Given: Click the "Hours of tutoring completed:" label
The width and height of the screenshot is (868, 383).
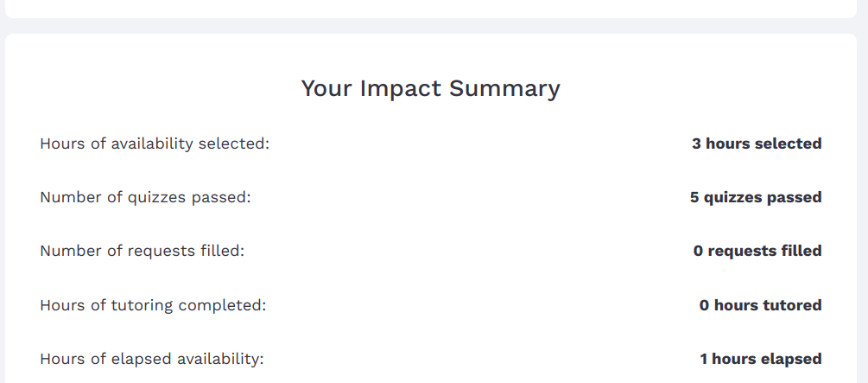Looking at the screenshot, I should pos(153,305).
